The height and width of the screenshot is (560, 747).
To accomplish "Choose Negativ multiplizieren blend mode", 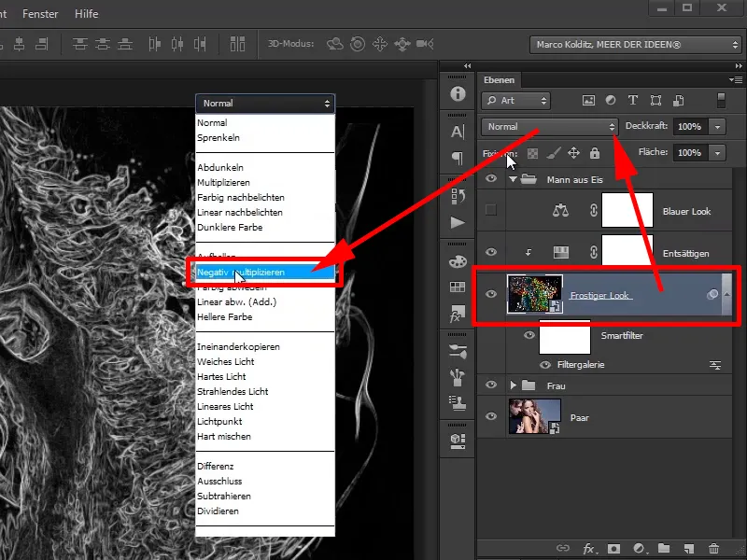I will point(265,273).
